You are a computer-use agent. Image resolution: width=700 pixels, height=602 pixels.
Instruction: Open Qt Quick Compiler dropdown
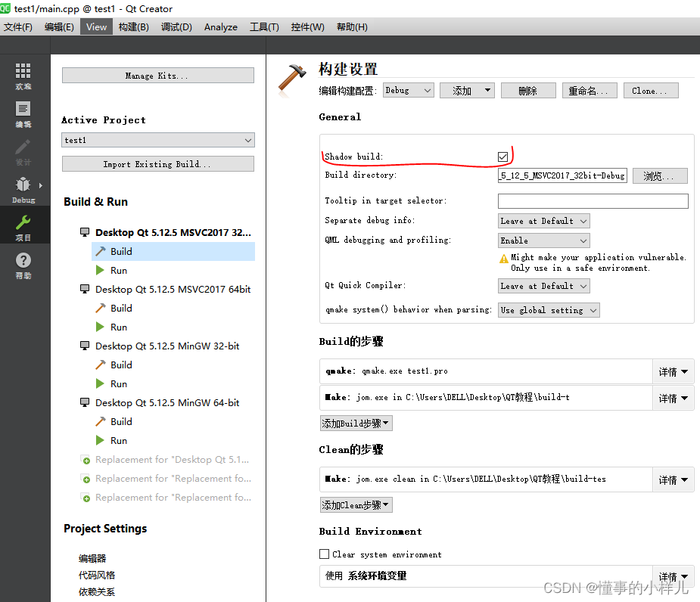[x=543, y=286]
